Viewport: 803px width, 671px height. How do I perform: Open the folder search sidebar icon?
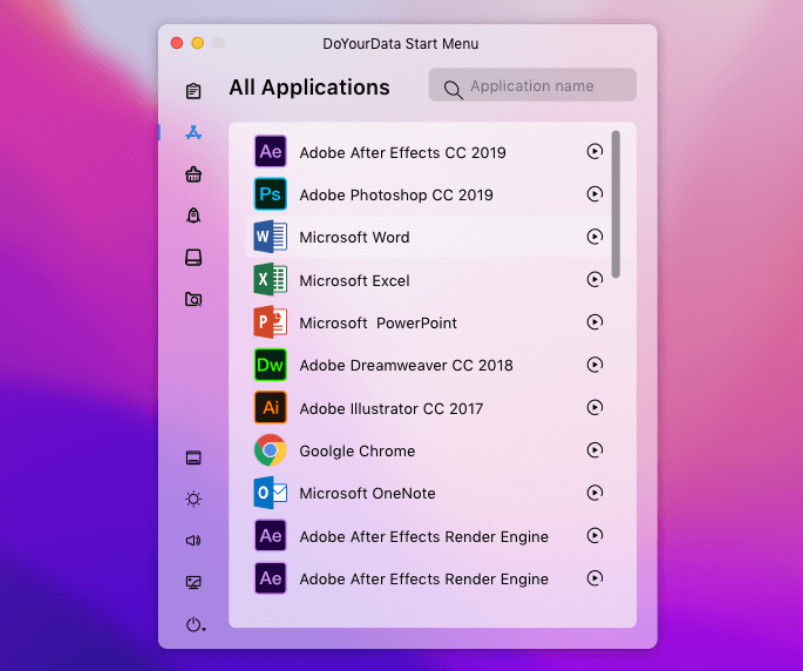coord(193,299)
